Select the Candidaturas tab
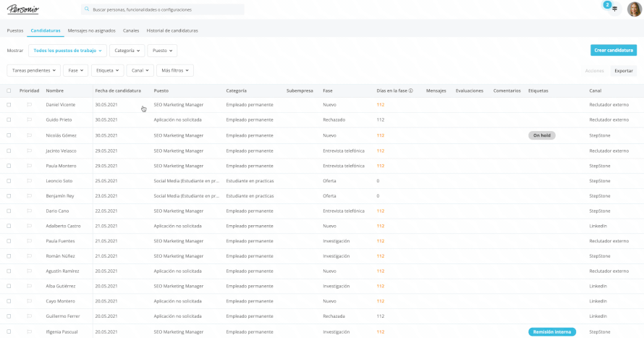Screen dimensions: 644x338 pos(46,31)
